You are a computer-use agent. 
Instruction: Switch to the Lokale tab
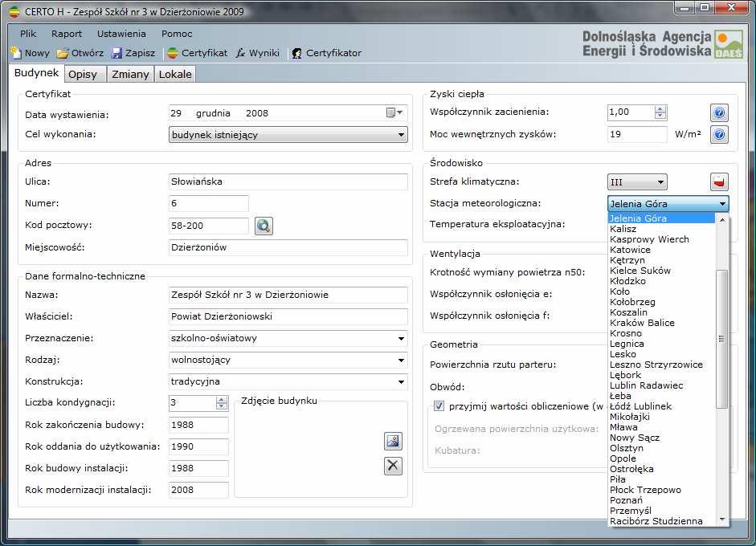(175, 74)
